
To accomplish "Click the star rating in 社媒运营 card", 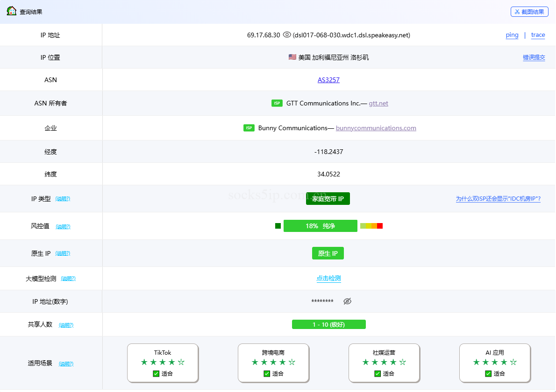I will (x=384, y=362).
